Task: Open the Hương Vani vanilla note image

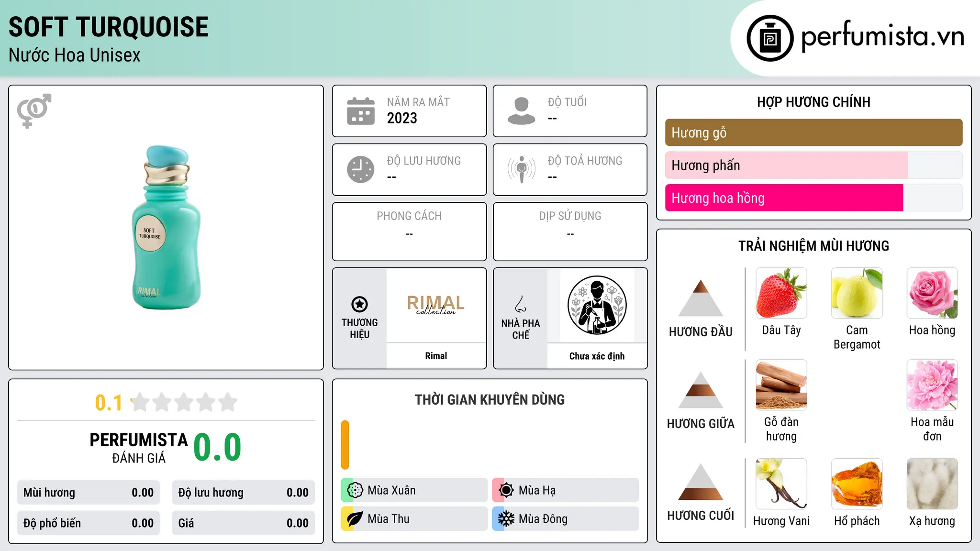Action: (781, 484)
